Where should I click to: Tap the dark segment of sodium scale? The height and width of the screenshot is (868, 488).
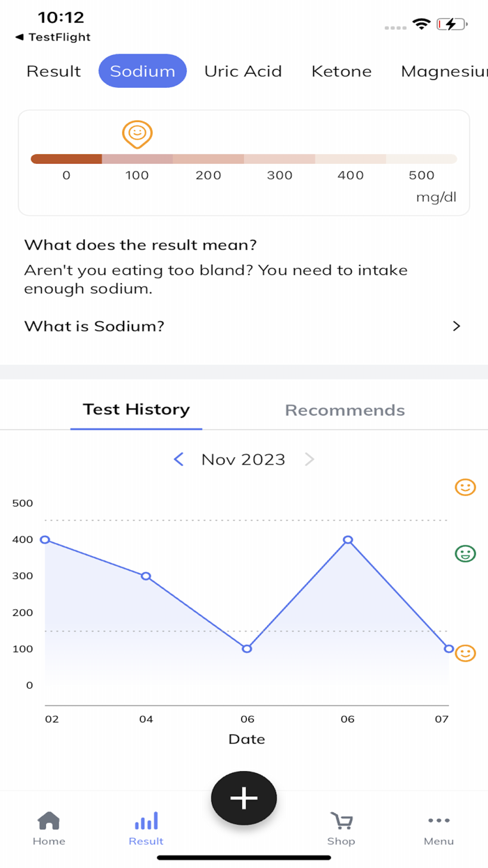pos(67,159)
